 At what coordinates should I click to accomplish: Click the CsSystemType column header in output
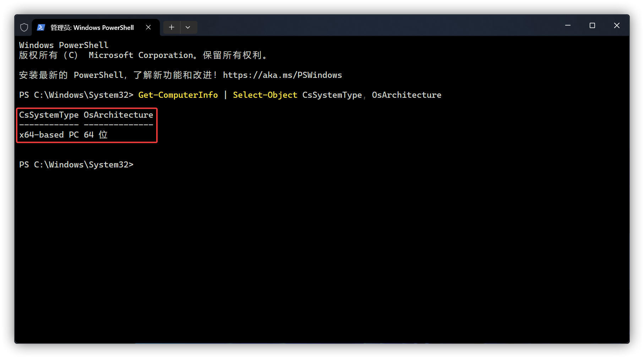pos(49,115)
